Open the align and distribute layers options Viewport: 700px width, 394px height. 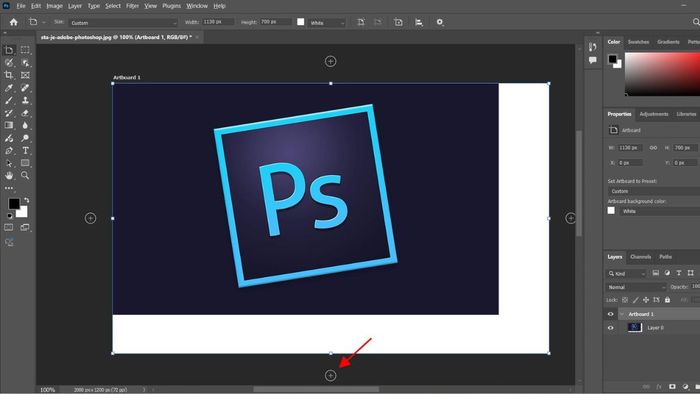(x=419, y=22)
